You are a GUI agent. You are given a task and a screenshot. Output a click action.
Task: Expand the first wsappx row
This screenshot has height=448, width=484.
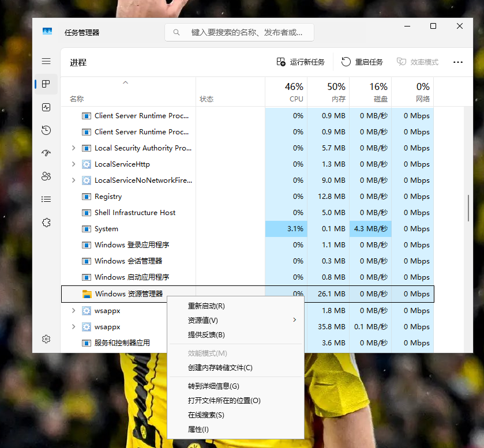click(x=73, y=310)
